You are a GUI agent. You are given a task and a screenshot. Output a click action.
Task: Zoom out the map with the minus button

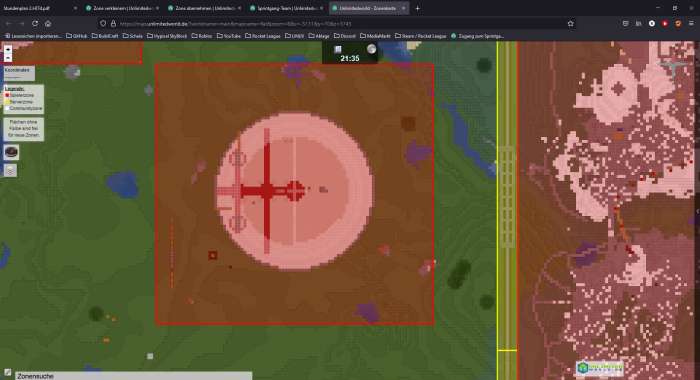(8, 58)
